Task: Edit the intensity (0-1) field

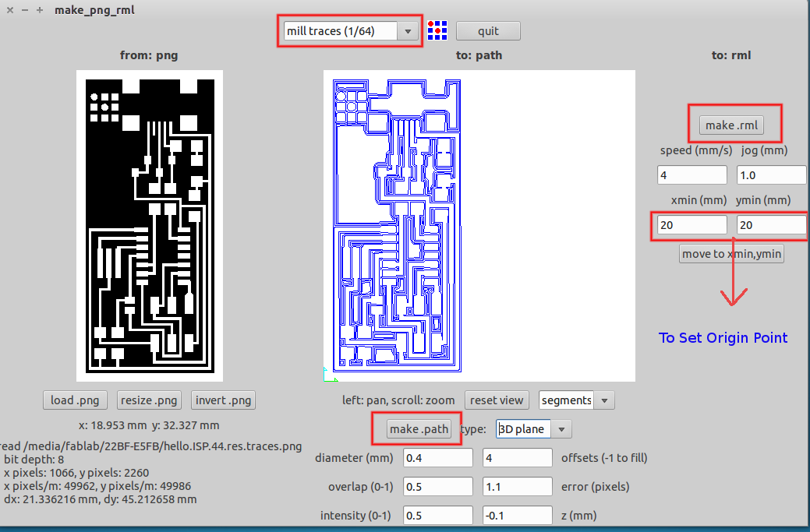Action: (x=437, y=516)
